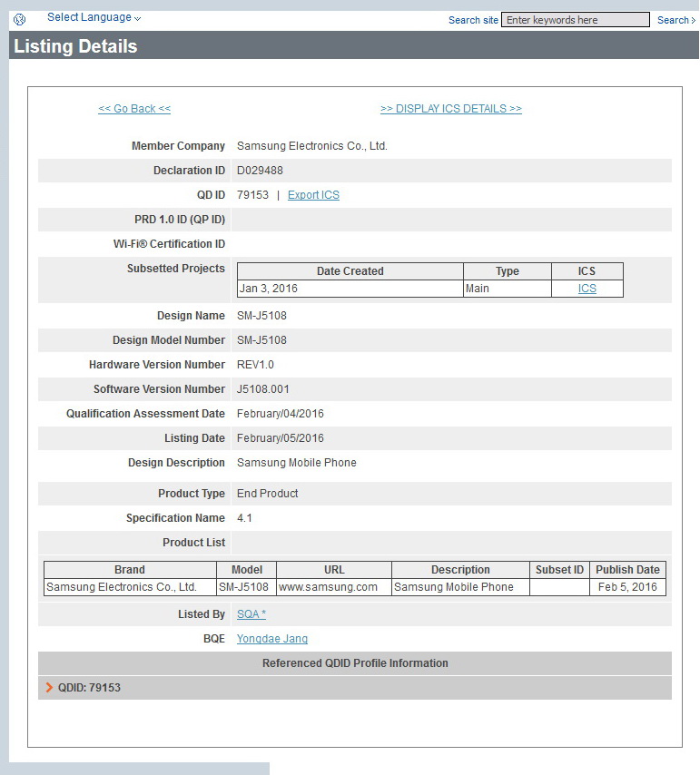Click the Declaration ID value D029488
This screenshot has height=775, width=700.
coord(260,171)
